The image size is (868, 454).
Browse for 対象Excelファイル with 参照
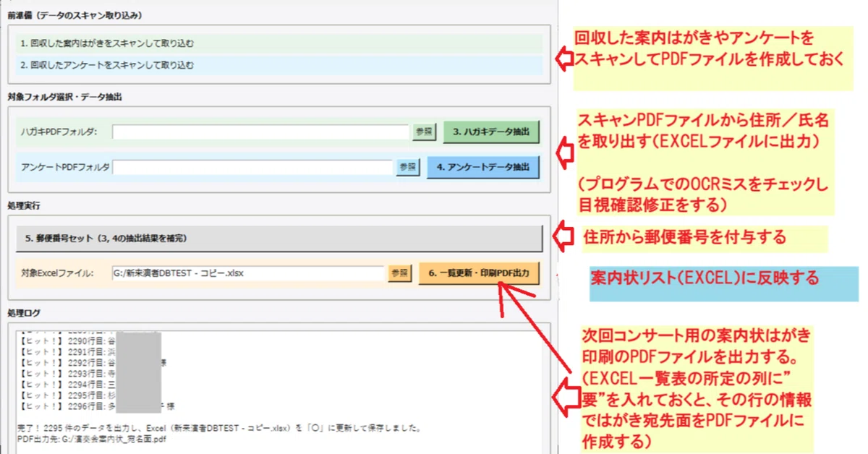pos(399,273)
